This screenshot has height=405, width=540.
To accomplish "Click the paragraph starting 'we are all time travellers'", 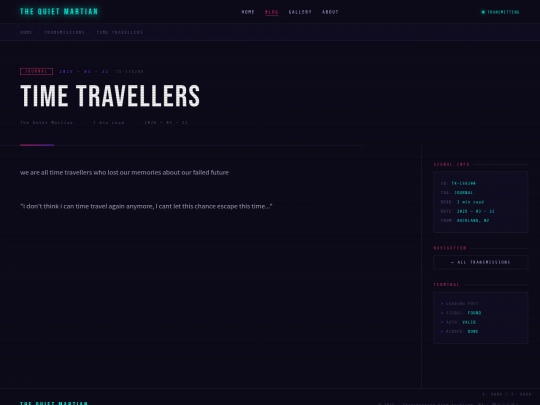I will click(x=124, y=172).
